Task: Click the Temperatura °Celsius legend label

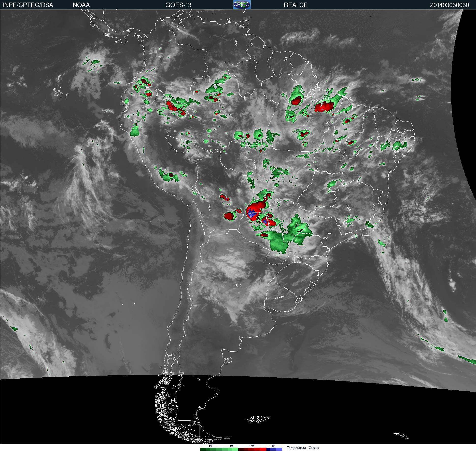Action: (x=303, y=448)
